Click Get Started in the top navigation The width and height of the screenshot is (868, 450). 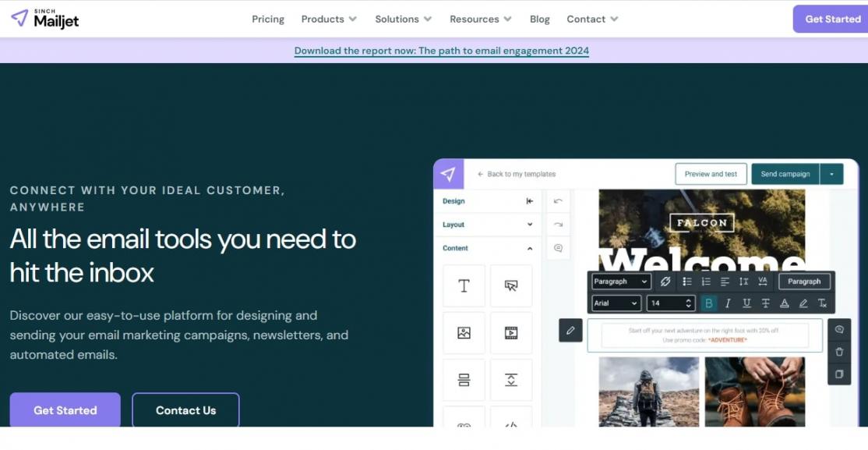(832, 19)
